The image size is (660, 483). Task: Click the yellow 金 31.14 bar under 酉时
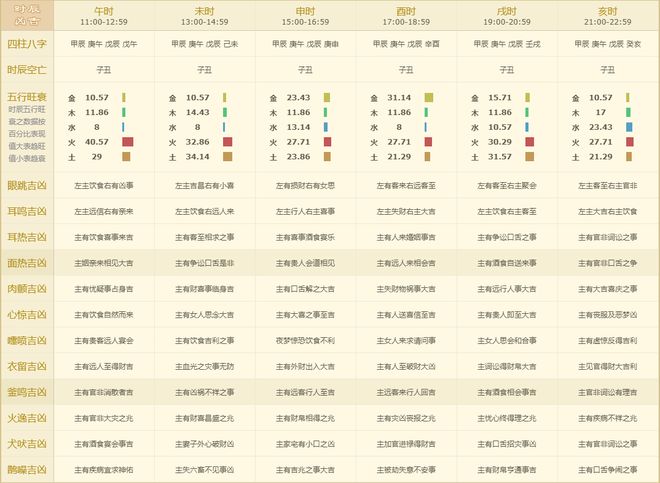(429, 98)
